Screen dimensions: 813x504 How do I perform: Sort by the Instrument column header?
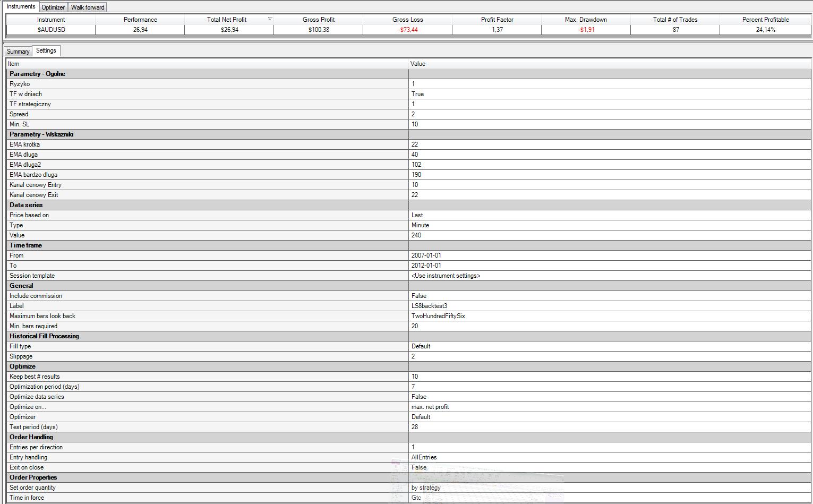pos(51,20)
